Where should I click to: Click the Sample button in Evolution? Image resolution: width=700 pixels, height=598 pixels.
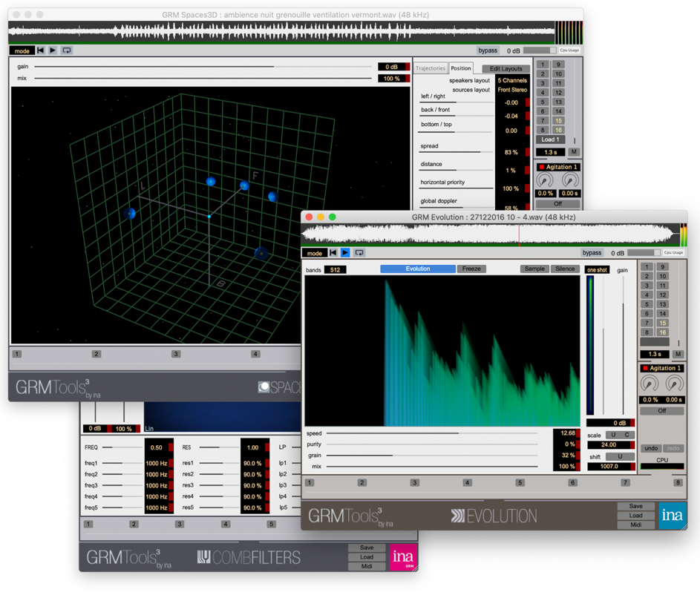click(534, 269)
